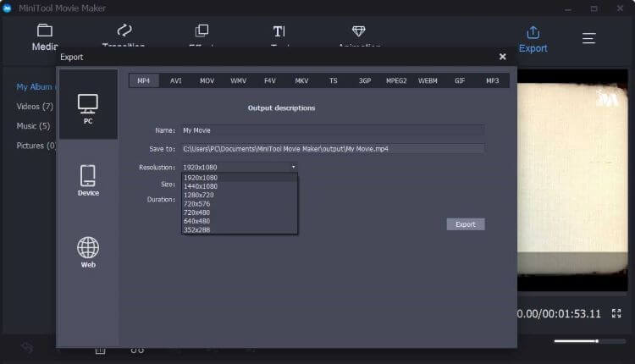Image resolution: width=635 pixels, height=364 pixels.
Task: Adjust the timeline zoom slider
Action: (590, 341)
